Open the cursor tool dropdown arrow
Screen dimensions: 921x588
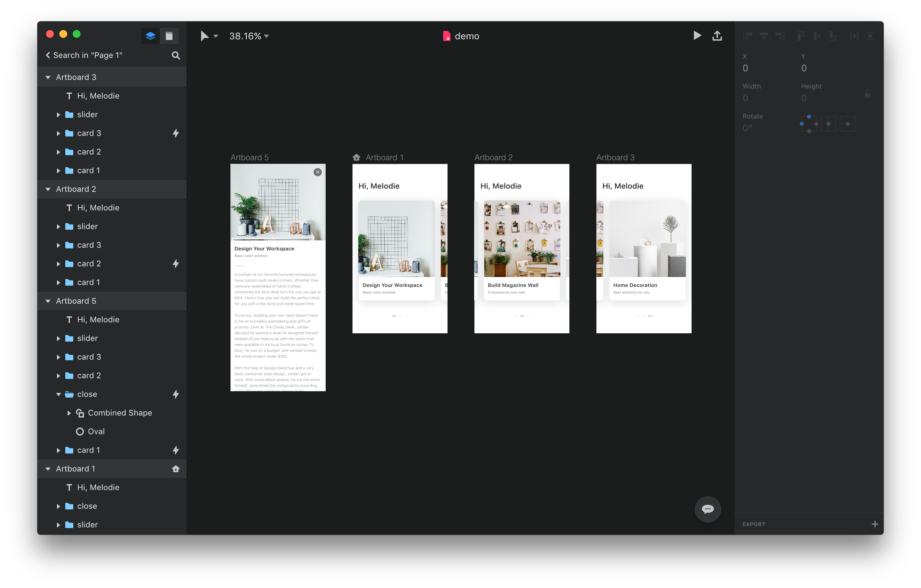[216, 36]
